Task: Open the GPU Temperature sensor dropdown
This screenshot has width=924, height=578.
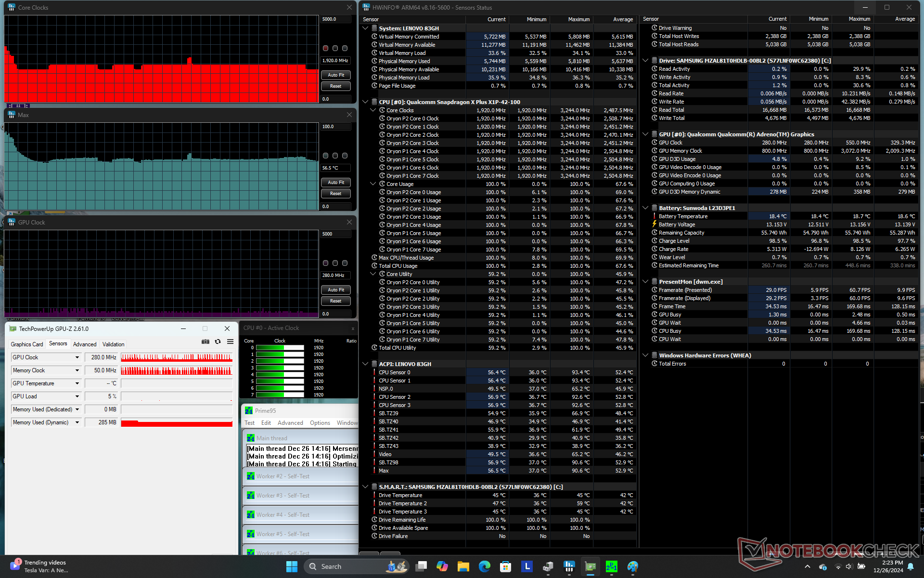Action: coord(77,383)
